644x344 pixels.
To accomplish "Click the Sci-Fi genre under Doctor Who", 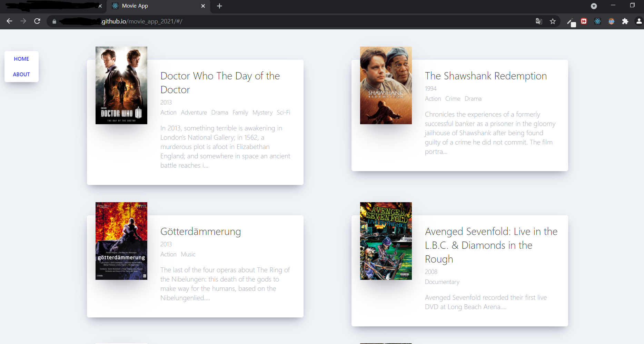I will [x=284, y=112].
